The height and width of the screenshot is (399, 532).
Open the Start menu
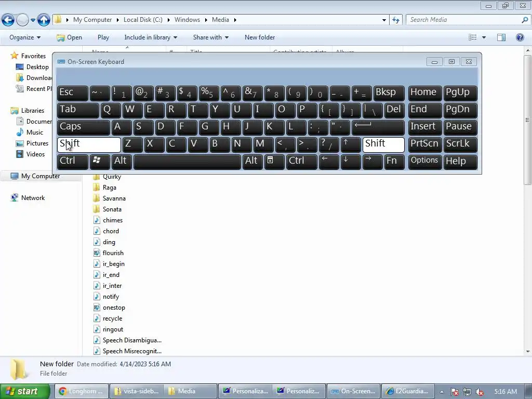(x=25, y=391)
